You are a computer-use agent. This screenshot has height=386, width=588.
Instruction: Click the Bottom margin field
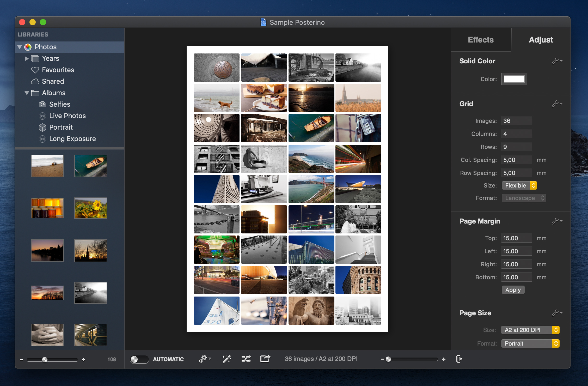click(517, 277)
